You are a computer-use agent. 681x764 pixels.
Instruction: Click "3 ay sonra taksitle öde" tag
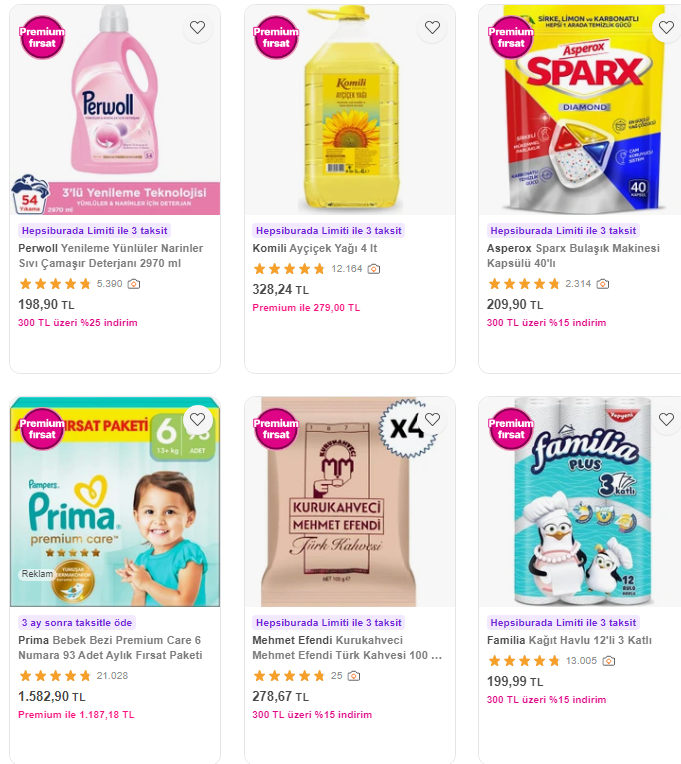coord(77,623)
